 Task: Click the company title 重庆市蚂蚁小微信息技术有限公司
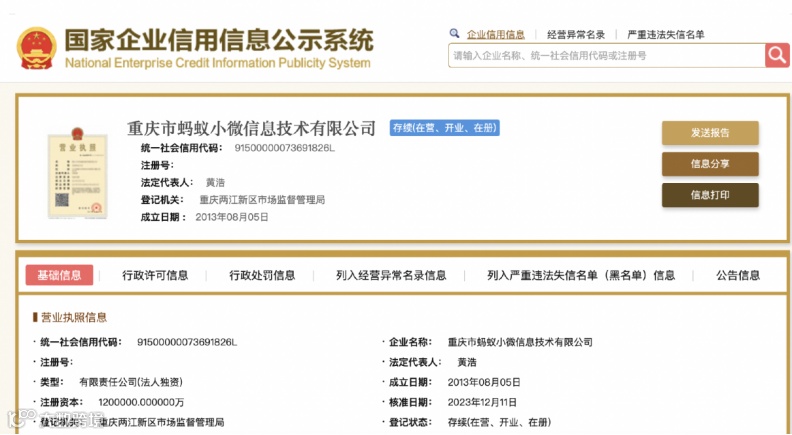coord(251,128)
